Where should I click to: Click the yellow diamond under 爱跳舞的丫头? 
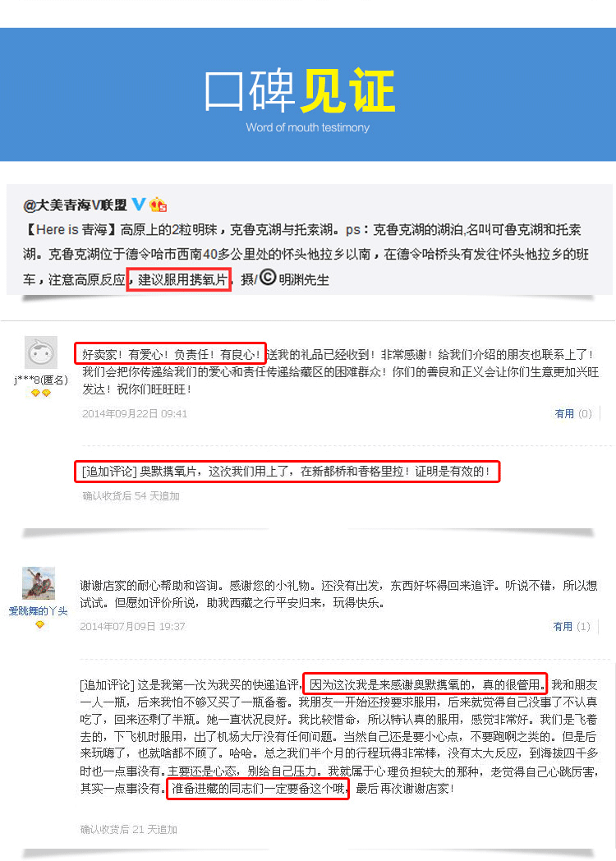click(x=39, y=625)
